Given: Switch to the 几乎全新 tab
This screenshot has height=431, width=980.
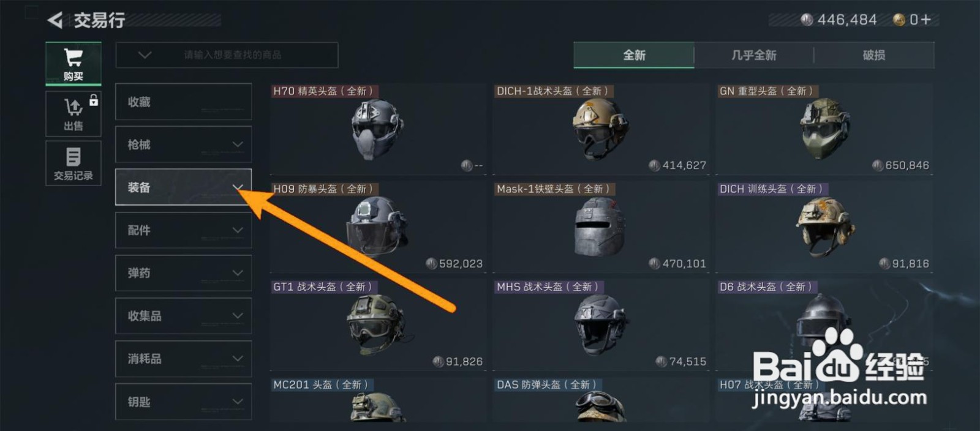Looking at the screenshot, I should click(x=753, y=55).
